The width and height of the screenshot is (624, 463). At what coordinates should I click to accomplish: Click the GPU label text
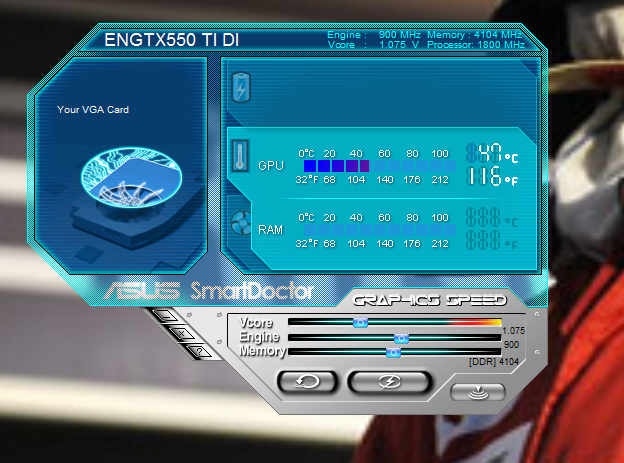271,166
